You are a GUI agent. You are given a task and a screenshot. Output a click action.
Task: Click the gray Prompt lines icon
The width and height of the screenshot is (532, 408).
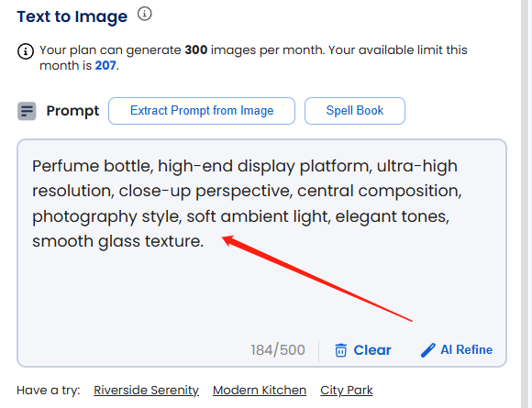point(27,111)
